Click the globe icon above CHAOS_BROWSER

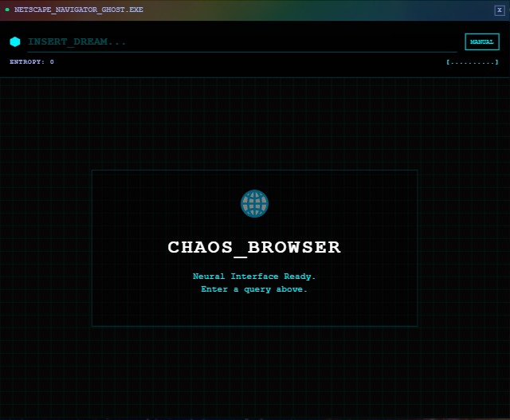point(255,204)
